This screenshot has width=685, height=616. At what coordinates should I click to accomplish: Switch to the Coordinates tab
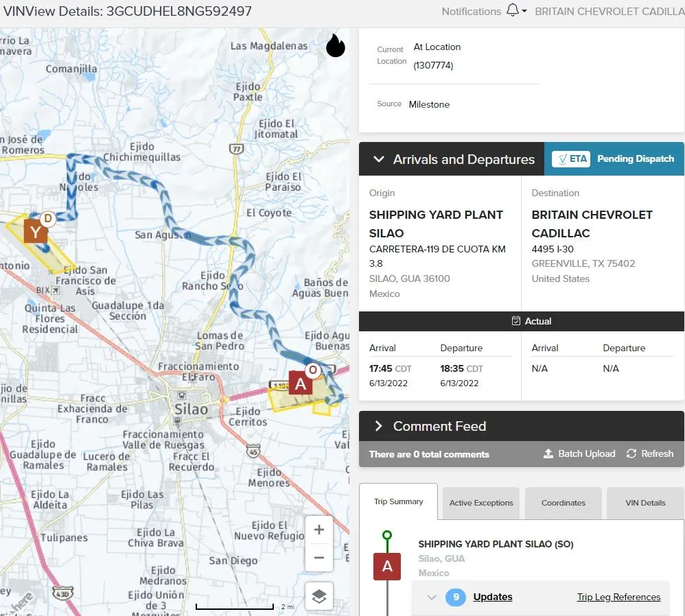(563, 503)
